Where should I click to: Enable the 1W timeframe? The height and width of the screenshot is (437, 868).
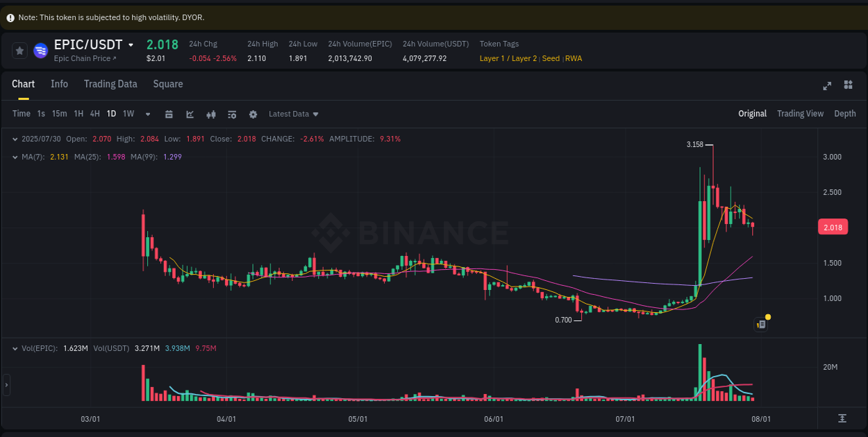pos(128,114)
